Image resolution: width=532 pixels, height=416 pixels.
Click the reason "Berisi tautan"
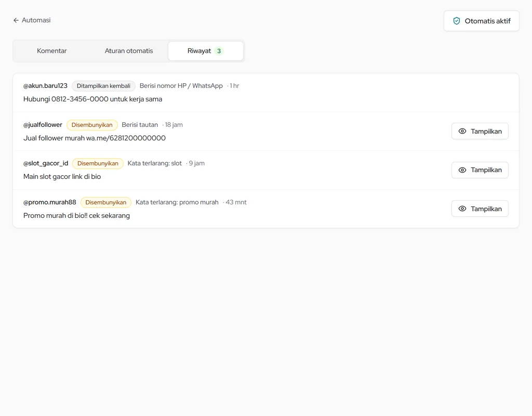click(x=140, y=125)
